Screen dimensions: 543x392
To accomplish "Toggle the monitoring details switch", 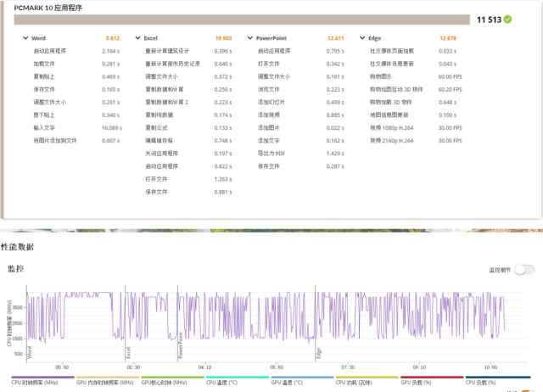I will click(x=524, y=270).
